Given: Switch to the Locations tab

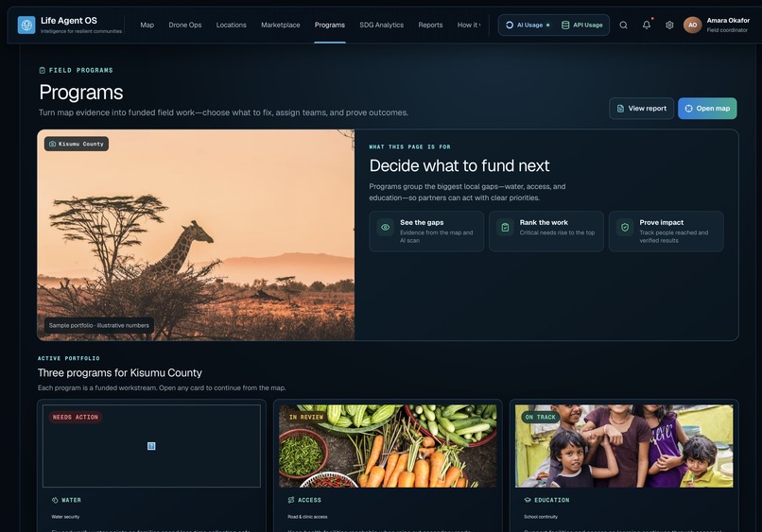Looking at the screenshot, I should [232, 25].
